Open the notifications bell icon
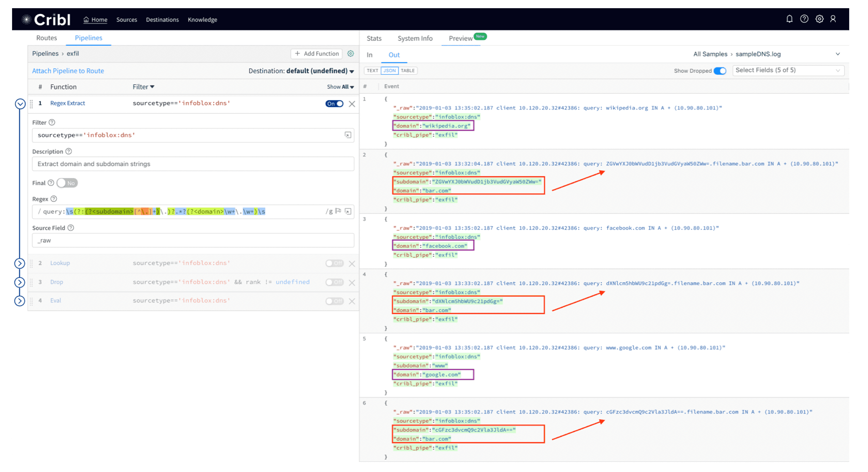Viewport: 868px width, 472px height. tap(789, 19)
